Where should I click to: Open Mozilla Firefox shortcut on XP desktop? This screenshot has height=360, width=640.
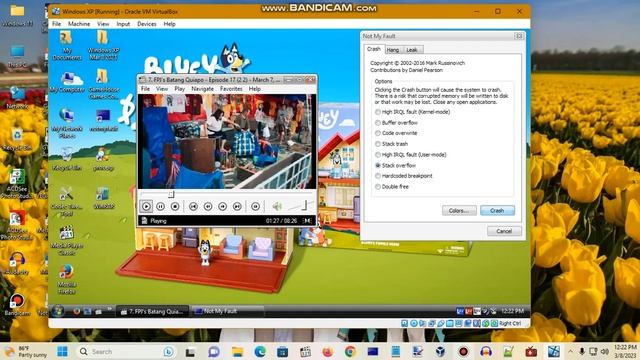coord(67,279)
